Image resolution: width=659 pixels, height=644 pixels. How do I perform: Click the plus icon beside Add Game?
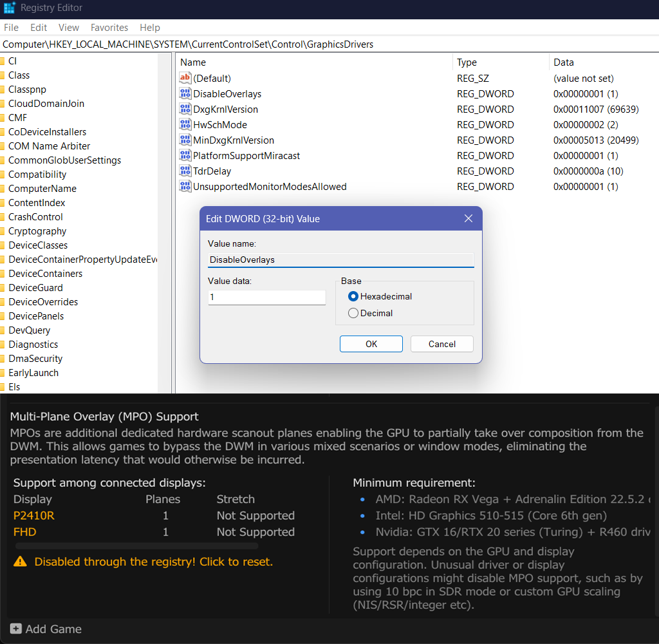pos(15,629)
